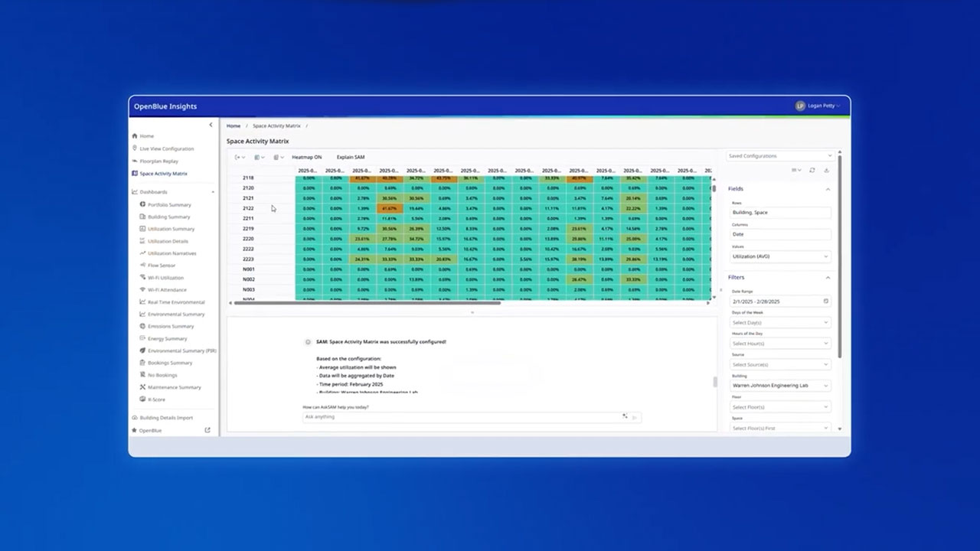
Task: Click the send arrow in AskSAM box
Action: (x=635, y=417)
